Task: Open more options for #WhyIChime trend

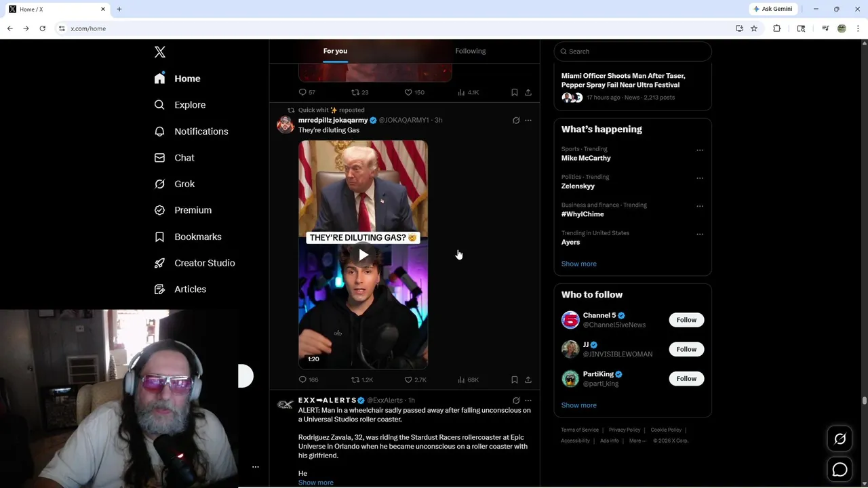Action: 700,206
